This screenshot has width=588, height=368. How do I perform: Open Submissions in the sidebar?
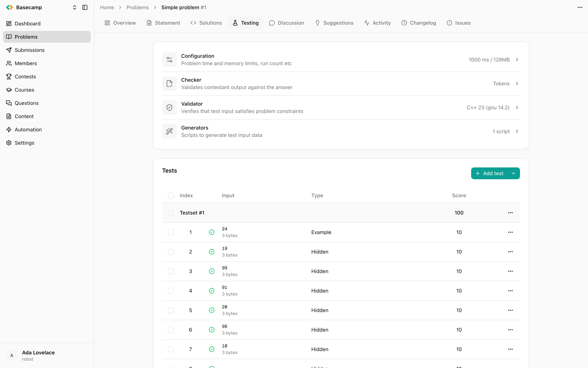point(47,50)
